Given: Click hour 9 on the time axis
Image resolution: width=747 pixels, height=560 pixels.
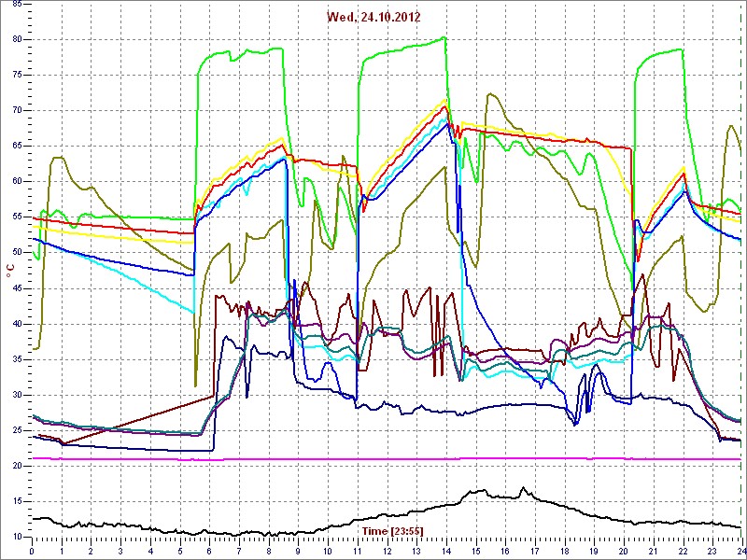Looking at the screenshot, I should coord(298,552).
